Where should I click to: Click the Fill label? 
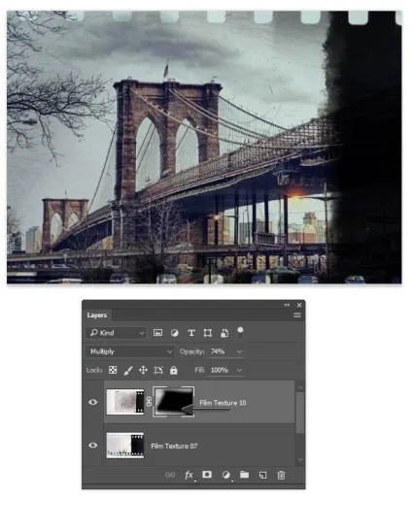[199, 370]
